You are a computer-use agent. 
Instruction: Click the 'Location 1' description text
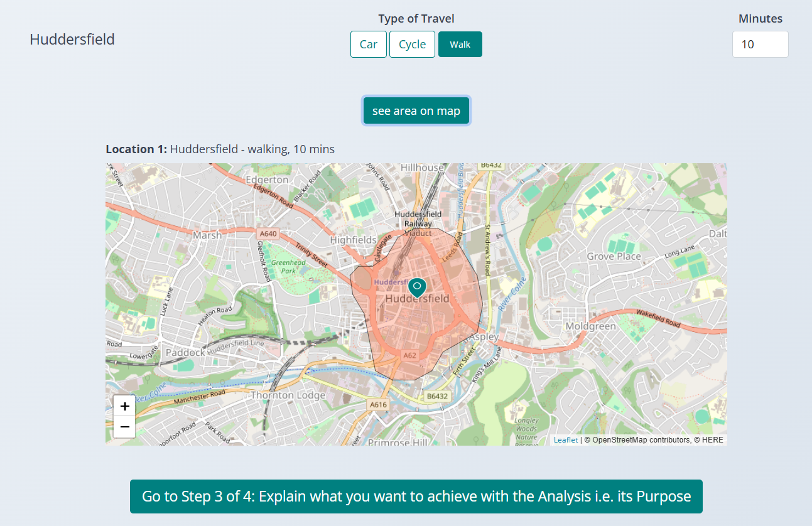(220, 149)
